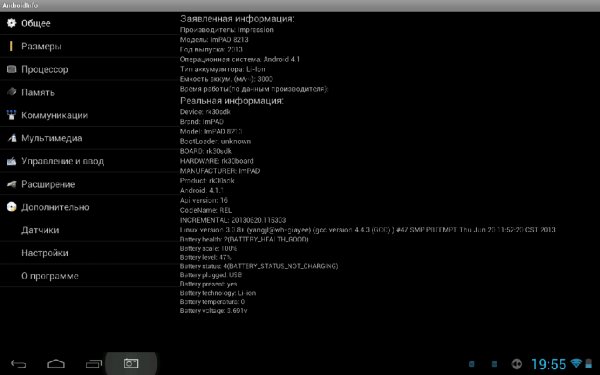Click the Linux version kernel line
The width and height of the screenshot is (600, 375).
click(x=367, y=230)
